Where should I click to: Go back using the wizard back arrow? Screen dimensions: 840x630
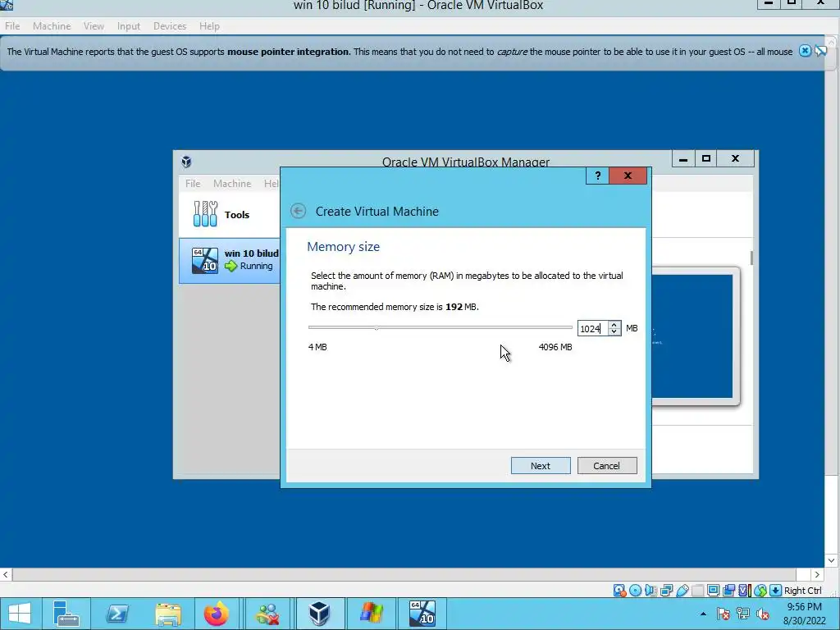pyautogui.click(x=299, y=211)
